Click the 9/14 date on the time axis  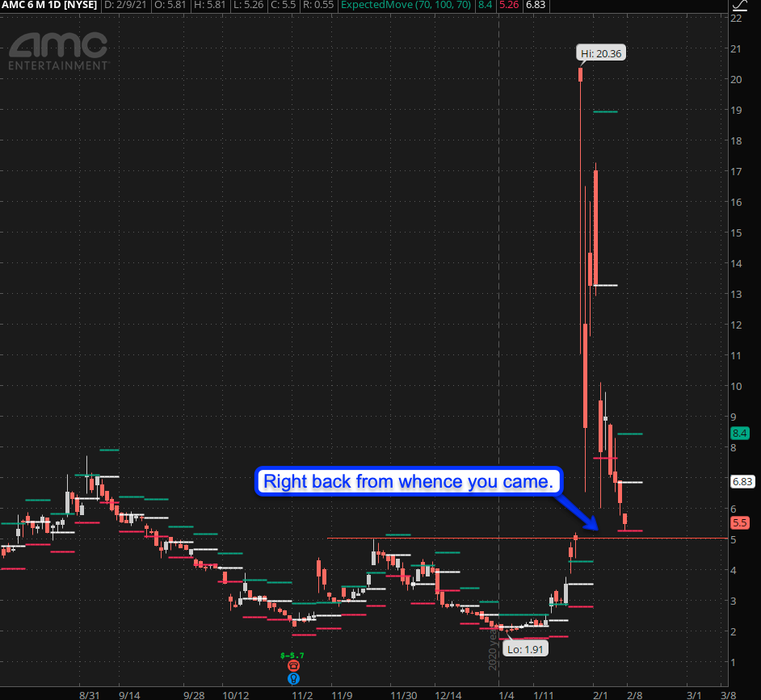129,694
